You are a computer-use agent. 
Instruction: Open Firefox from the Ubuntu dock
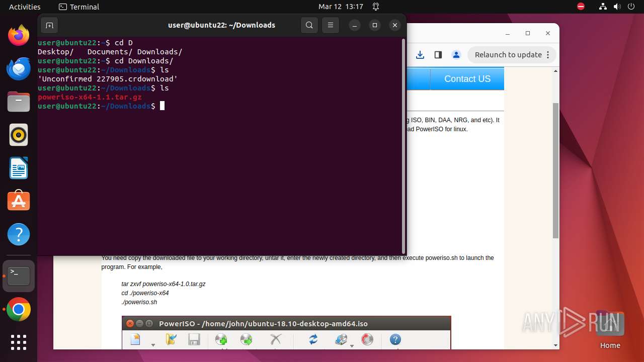19,35
